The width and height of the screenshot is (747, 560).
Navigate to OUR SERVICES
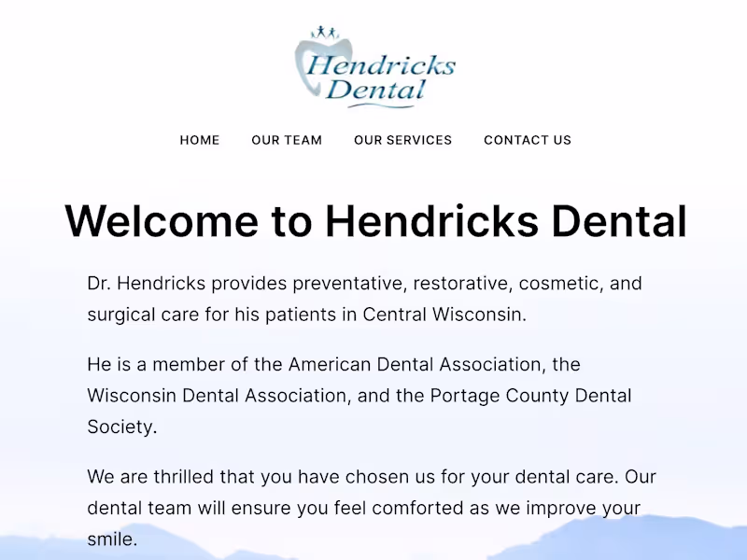[402, 140]
